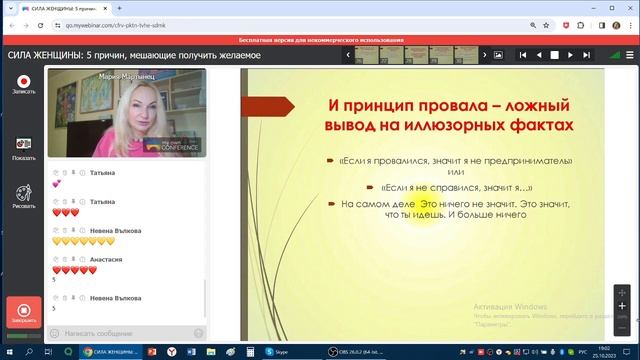Select the Рисовать drawing palette tool

click(24, 193)
